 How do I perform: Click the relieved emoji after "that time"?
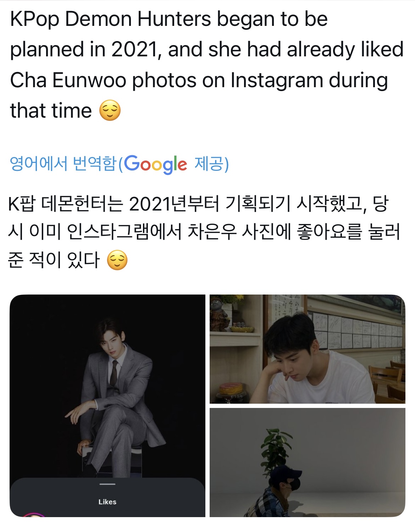point(110,110)
